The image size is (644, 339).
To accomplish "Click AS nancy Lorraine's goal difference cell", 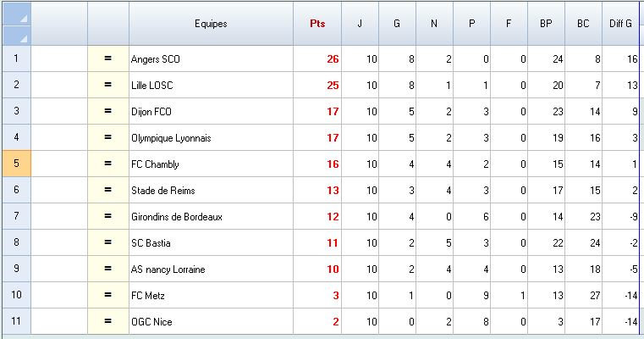I will point(621,270).
